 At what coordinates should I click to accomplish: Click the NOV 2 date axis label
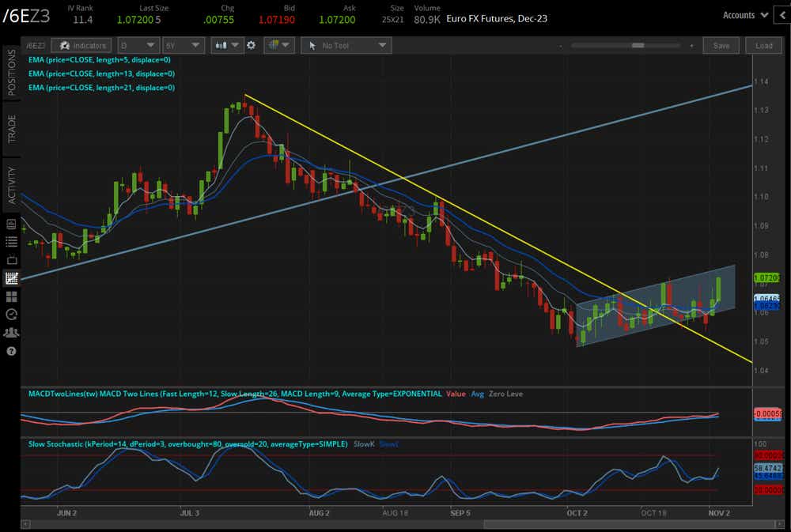pyautogui.click(x=719, y=513)
